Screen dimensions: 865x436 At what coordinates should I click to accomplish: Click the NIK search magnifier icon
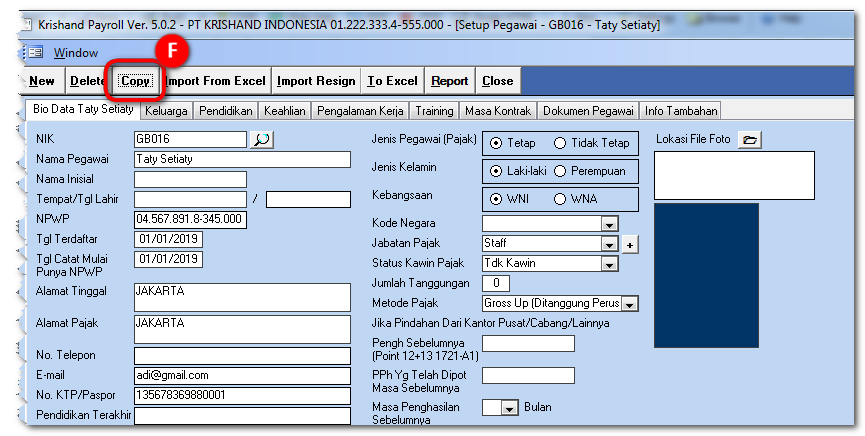[x=261, y=139]
